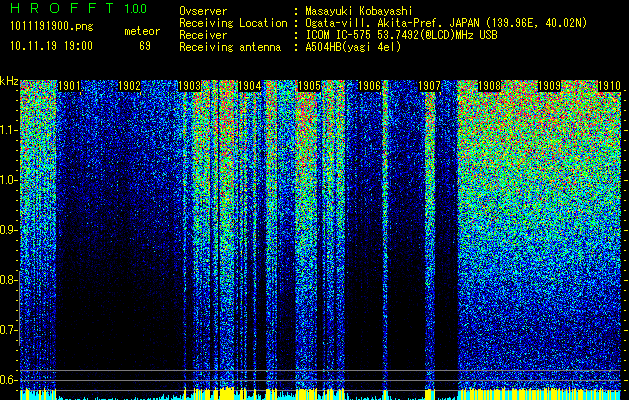Click the Receiving Location label
The height and width of the screenshot is (400, 629).
click(233, 23)
